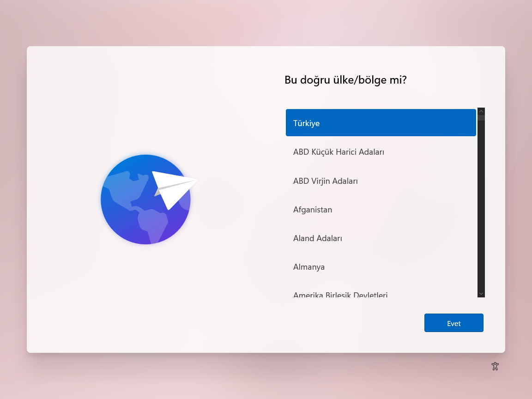Pick Afganistan from the region list

pos(381,210)
